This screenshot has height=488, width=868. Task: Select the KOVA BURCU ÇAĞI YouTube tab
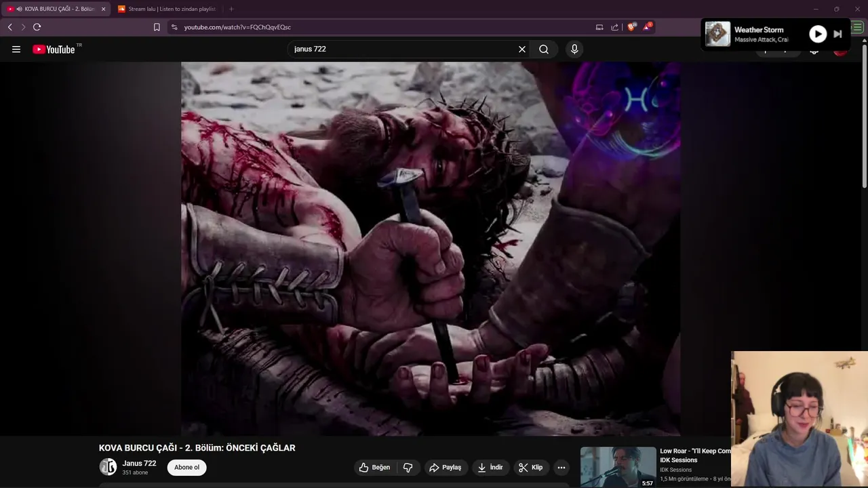[x=56, y=9]
